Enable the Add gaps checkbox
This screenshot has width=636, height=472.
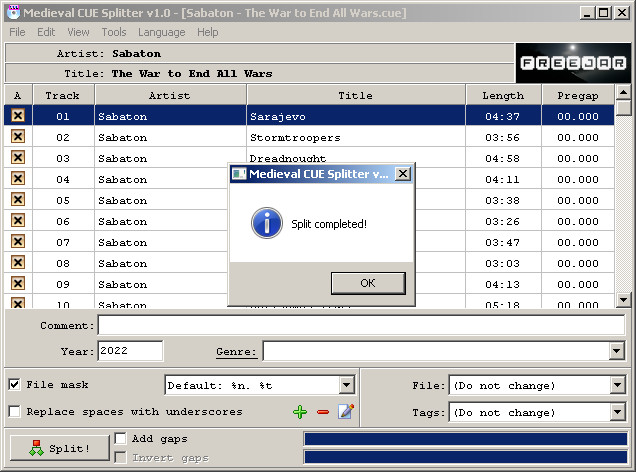[x=120, y=438]
